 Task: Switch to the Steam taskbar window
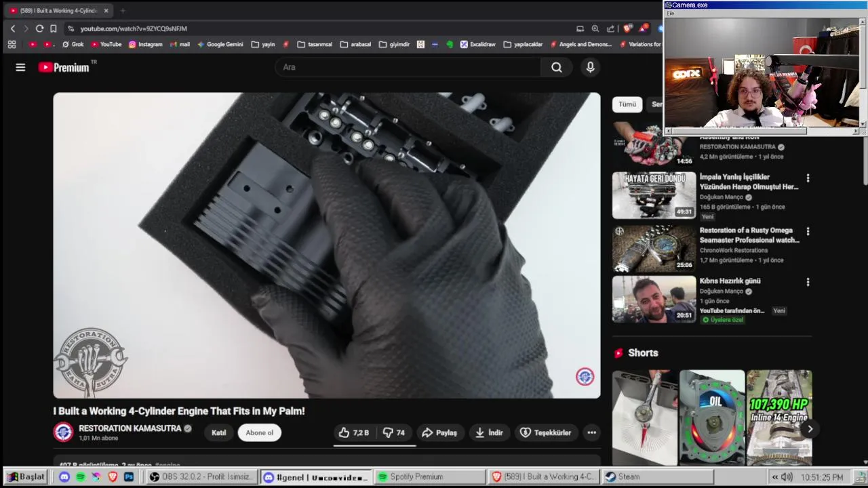pyautogui.click(x=657, y=476)
